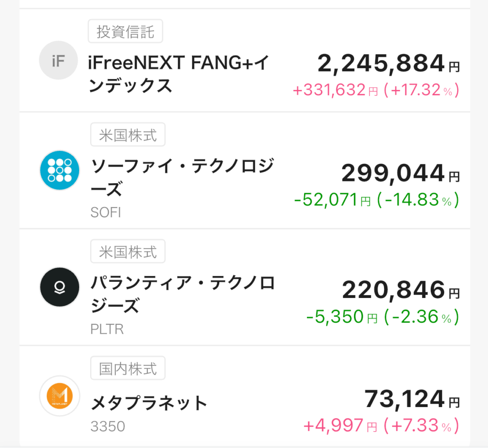Click the 米国株式 tag above the SoFi name
This screenshot has height=448, width=488.
coord(128,135)
